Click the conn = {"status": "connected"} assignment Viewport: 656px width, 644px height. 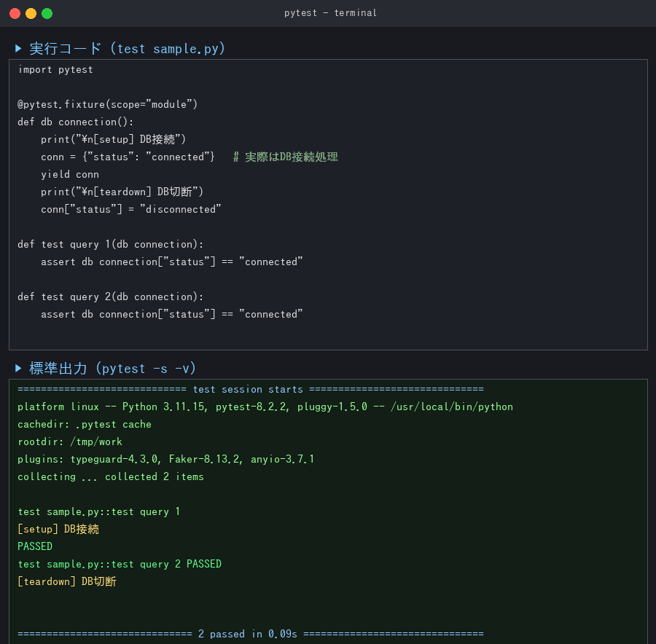(x=128, y=157)
